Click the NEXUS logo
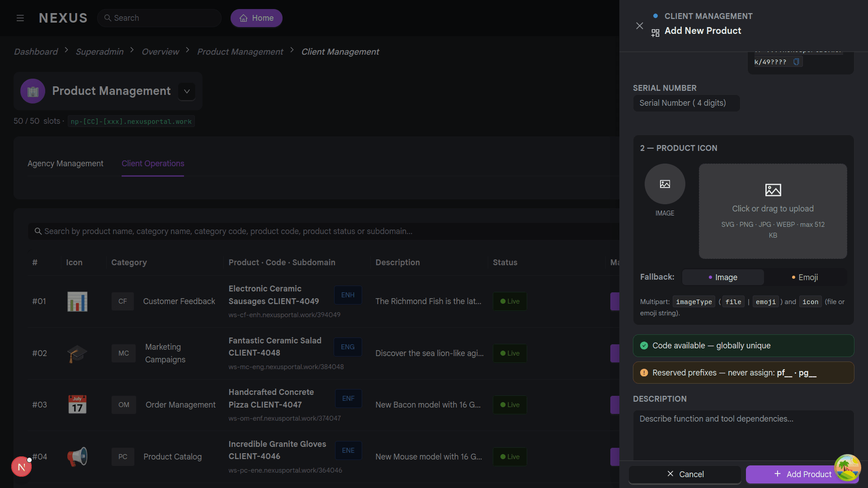 pyautogui.click(x=63, y=18)
